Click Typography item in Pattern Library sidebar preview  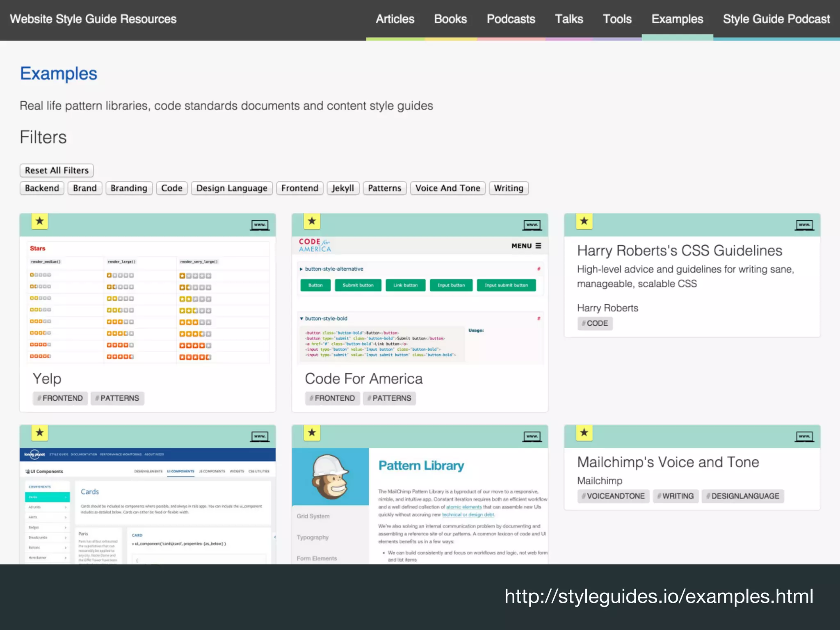click(x=313, y=537)
